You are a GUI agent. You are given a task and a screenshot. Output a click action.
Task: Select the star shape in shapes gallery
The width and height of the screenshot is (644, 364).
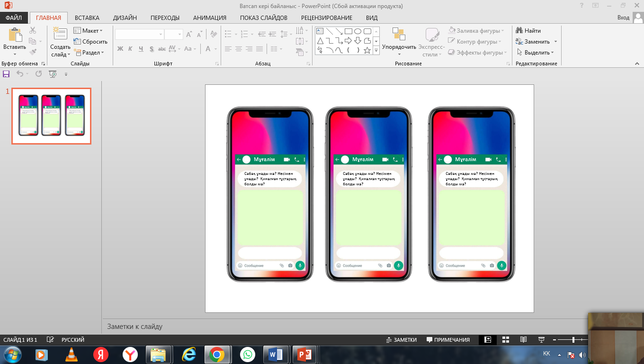point(367,50)
